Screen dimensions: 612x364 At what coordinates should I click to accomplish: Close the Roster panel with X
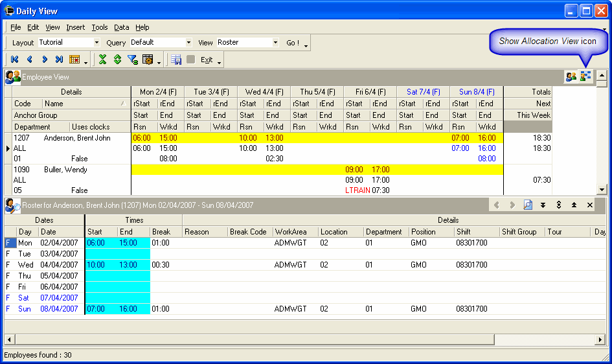(x=589, y=205)
